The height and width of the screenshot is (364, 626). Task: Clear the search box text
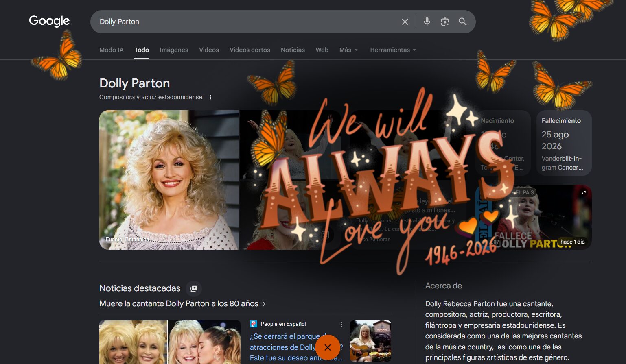pyautogui.click(x=405, y=22)
